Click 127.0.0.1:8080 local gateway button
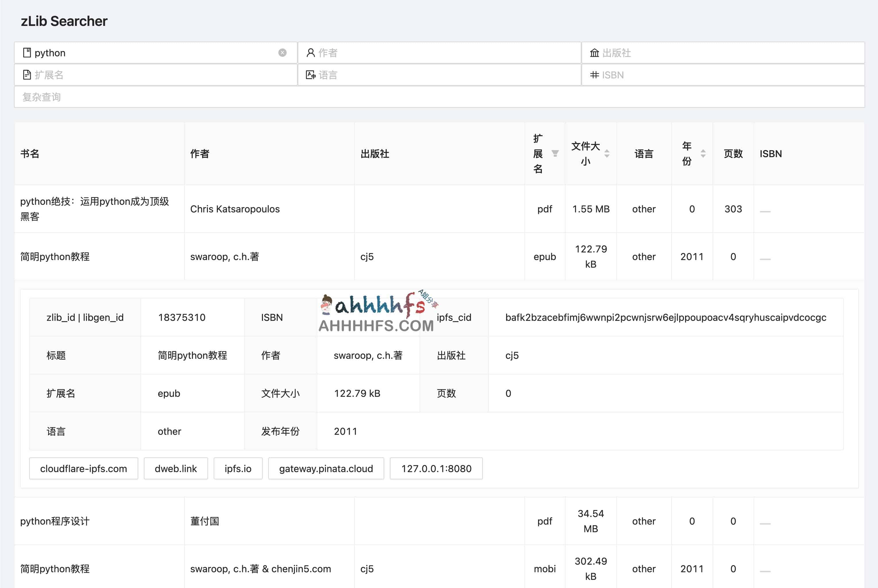Viewport: 878px width, 588px height. [438, 469]
